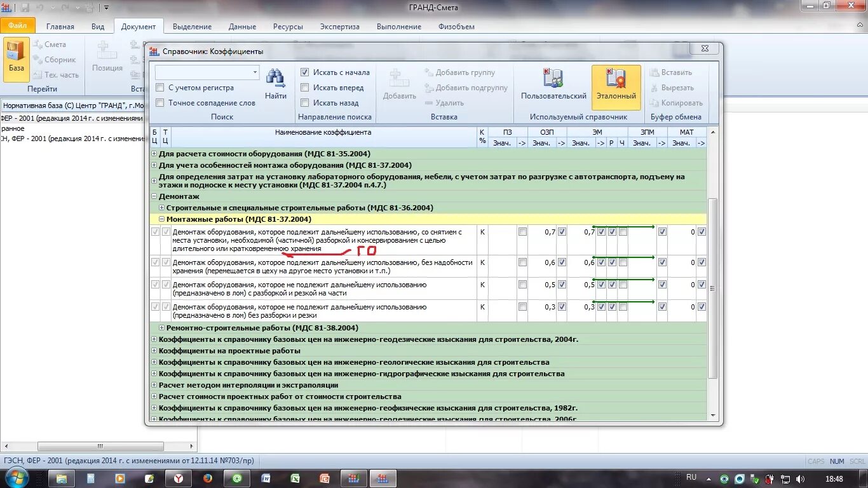Click the Удалить icon in Вставка group

click(x=429, y=103)
